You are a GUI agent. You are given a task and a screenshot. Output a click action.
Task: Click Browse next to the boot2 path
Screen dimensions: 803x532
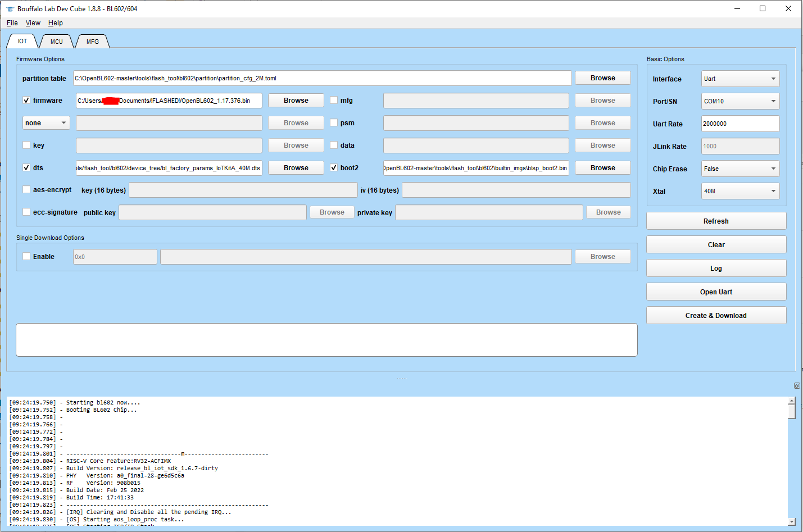602,168
